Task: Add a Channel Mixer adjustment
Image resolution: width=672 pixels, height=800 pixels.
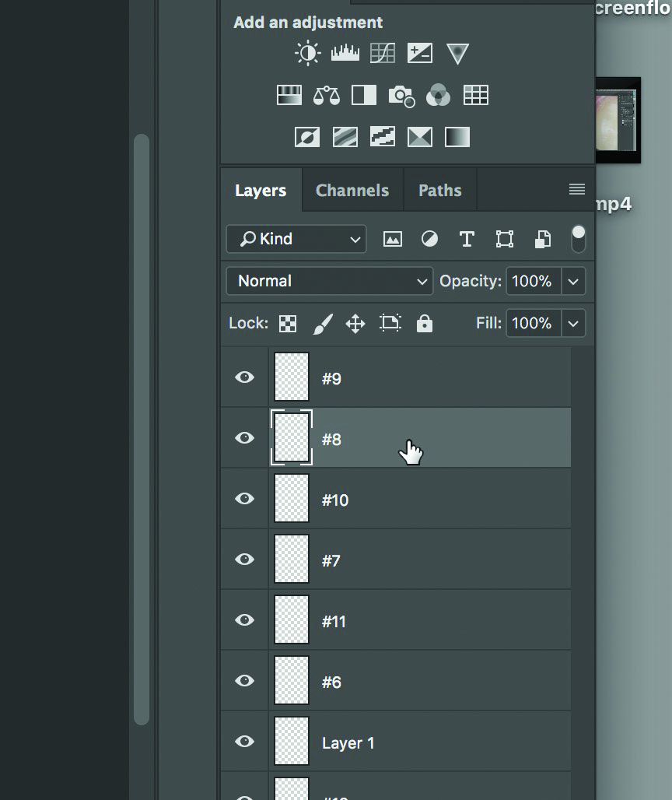Action: click(x=439, y=96)
